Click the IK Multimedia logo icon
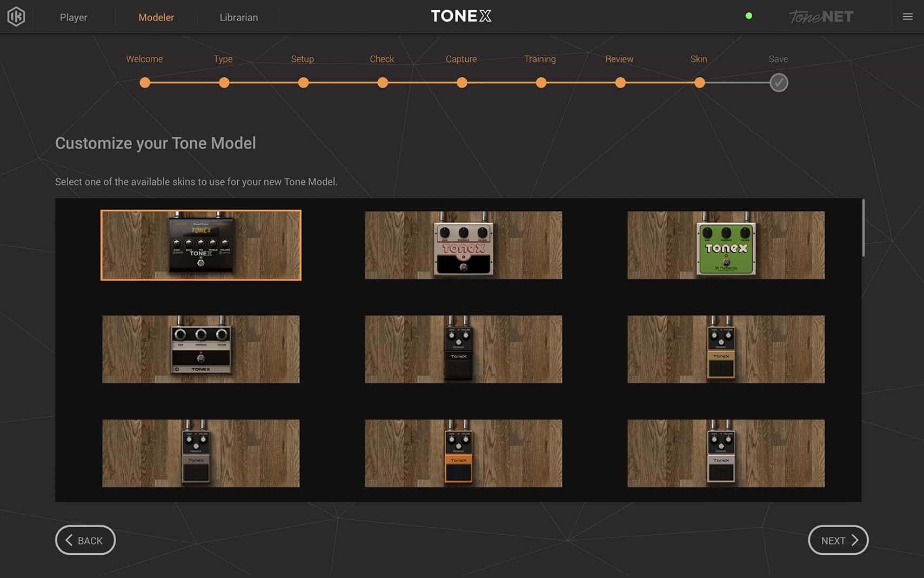The height and width of the screenshot is (578, 924). pos(16,17)
